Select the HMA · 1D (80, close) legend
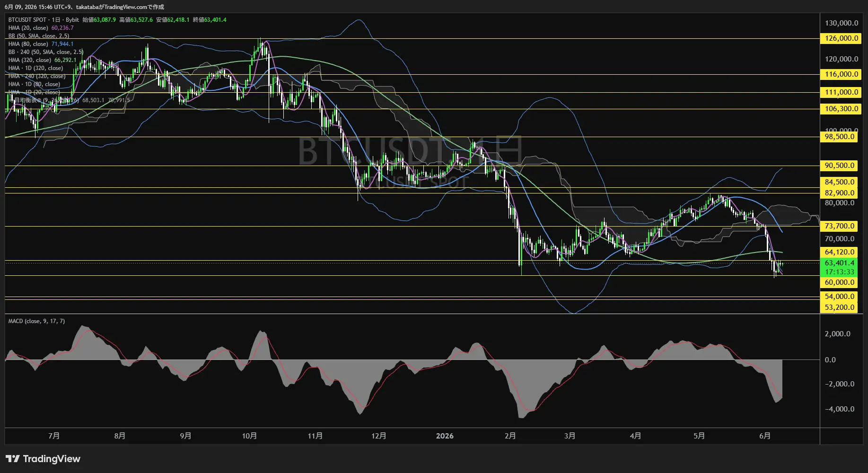 point(34,84)
